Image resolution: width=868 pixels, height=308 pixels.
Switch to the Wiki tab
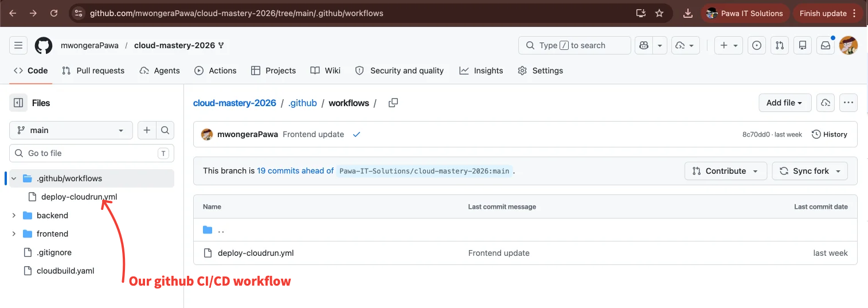pos(326,71)
